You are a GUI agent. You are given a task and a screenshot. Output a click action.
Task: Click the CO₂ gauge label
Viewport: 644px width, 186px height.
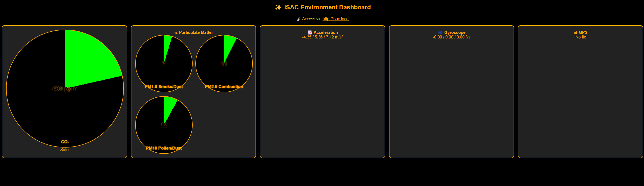point(65,142)
